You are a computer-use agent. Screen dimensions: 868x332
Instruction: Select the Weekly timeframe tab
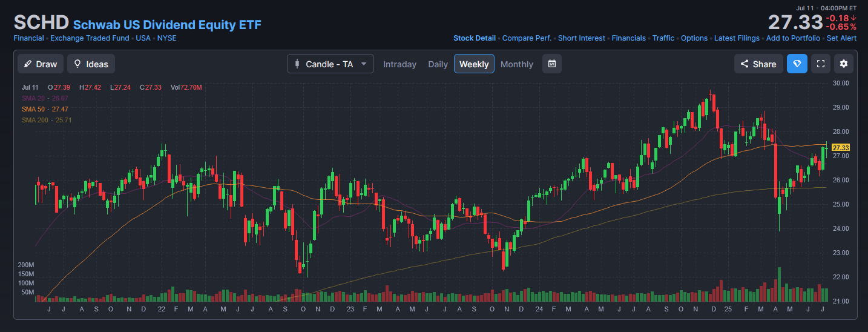click(x=474, y=64)
